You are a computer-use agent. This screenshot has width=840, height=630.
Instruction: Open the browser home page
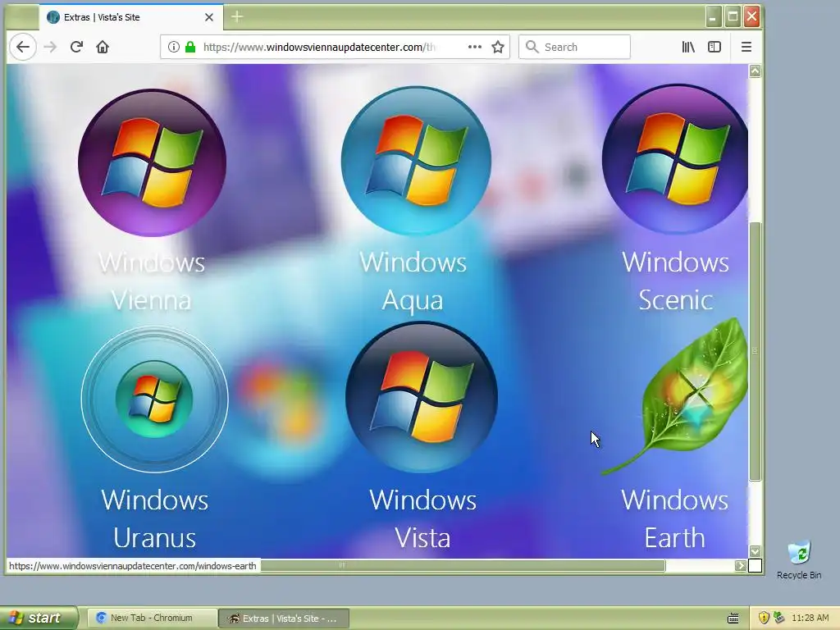point(103,47)
